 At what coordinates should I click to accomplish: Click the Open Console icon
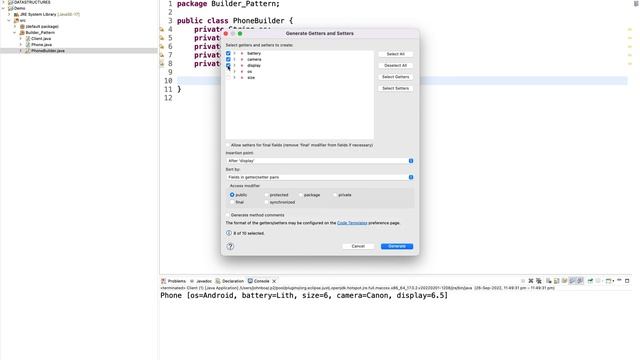pyautogui.click(x=608, y=281)
